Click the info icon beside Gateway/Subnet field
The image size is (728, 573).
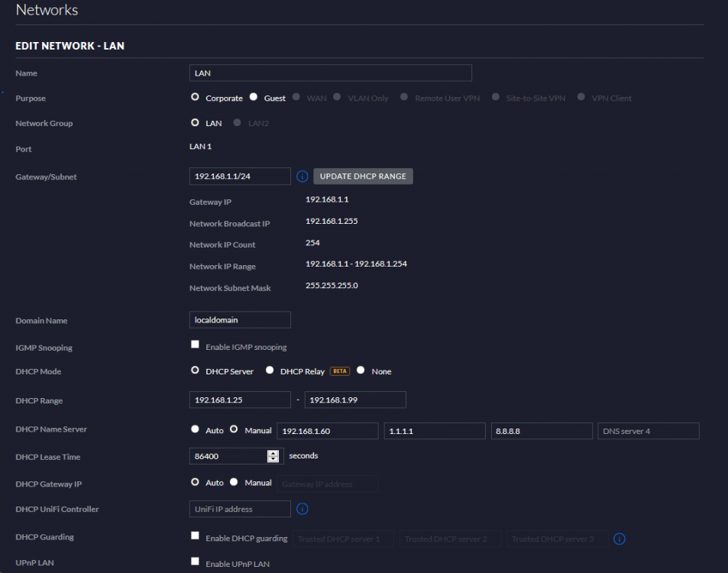tap(303, 176)
